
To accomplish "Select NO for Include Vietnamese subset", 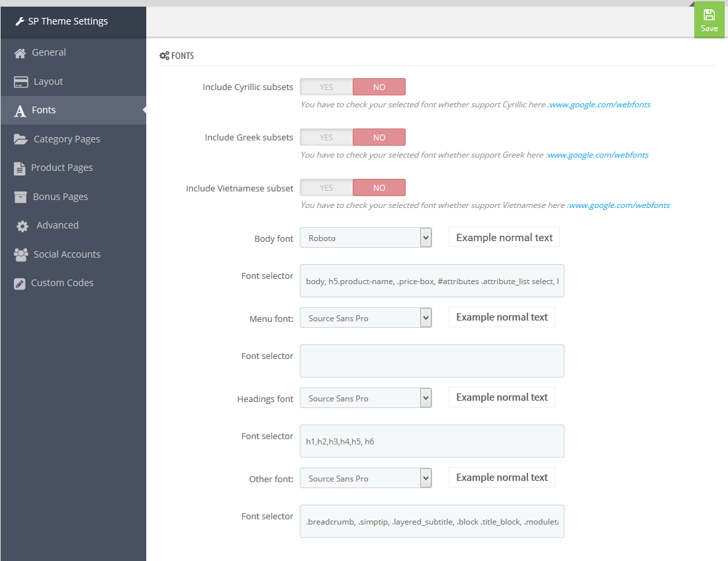I will [379, 187].
